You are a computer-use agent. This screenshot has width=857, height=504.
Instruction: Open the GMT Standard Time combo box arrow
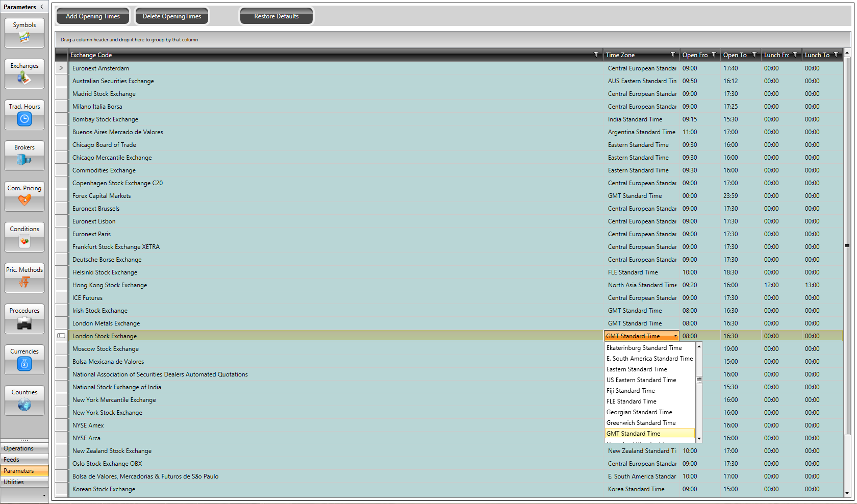675,336
